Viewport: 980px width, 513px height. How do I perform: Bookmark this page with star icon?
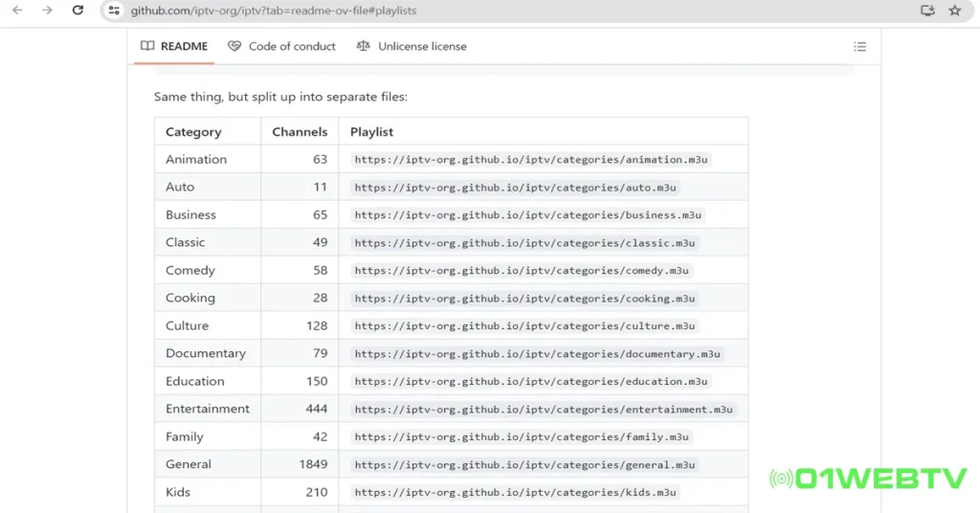(x=954, y=11)
